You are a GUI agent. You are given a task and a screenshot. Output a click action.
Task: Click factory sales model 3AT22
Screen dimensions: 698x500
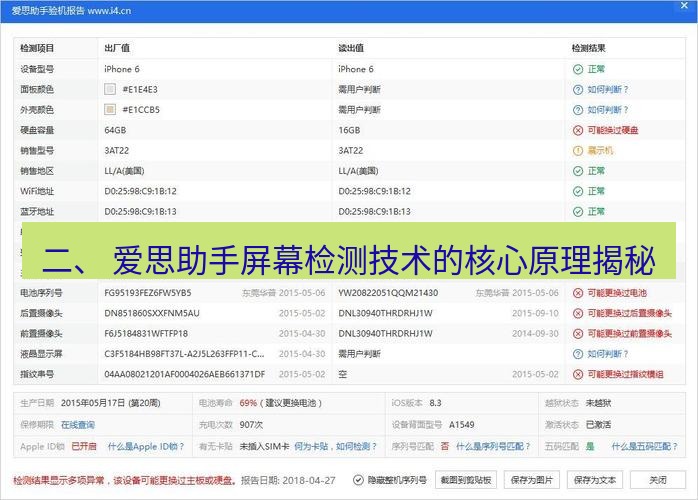117,151
